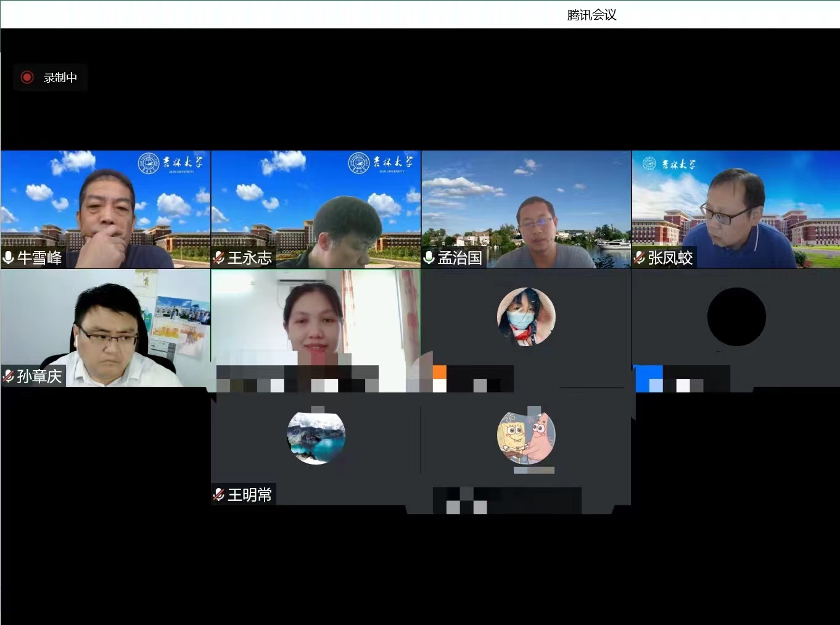Click the 王明常 name label
840x625 pixels.
tap(250, 495)
